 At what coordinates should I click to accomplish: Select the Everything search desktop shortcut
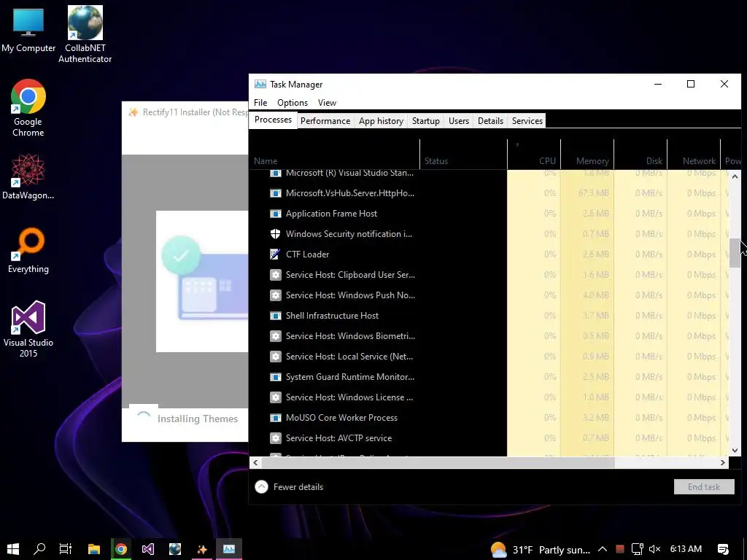pyautogui.click(x=28, y=251)
